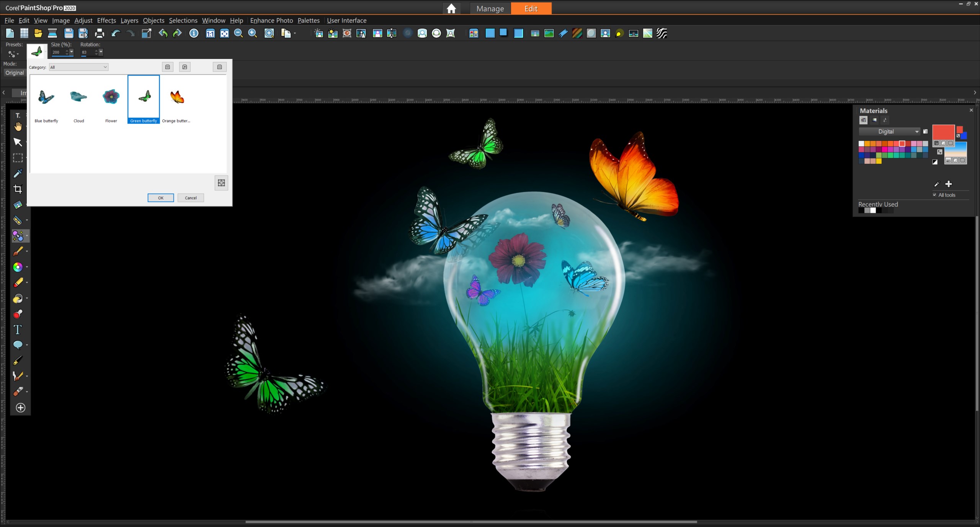The image size is (980, 527).
Task: Add to palette with plus icon
Action: coord(949,184)
